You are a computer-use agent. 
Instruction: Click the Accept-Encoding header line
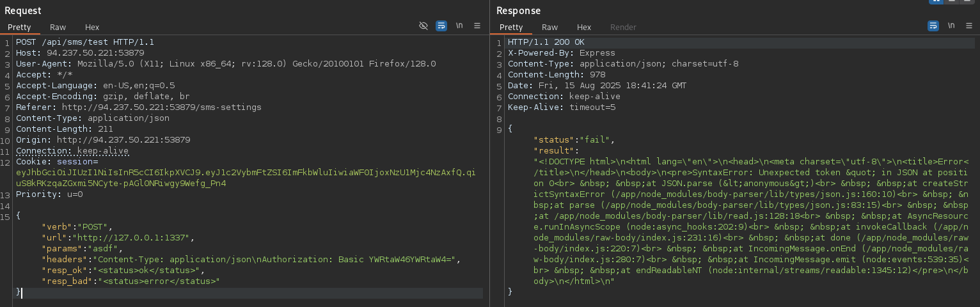[103, 97]
